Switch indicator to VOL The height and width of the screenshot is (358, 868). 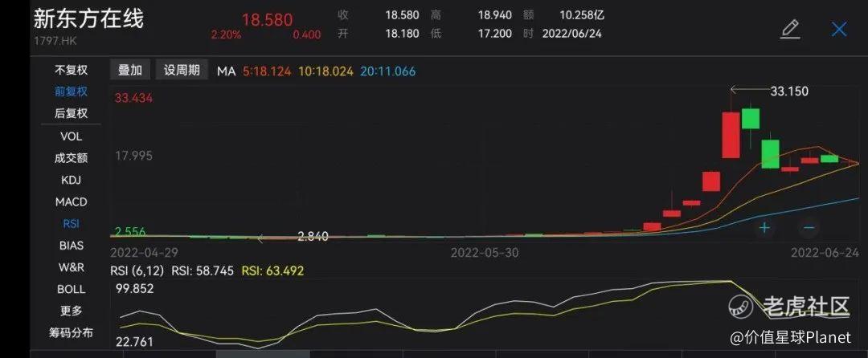coord(71,136)
